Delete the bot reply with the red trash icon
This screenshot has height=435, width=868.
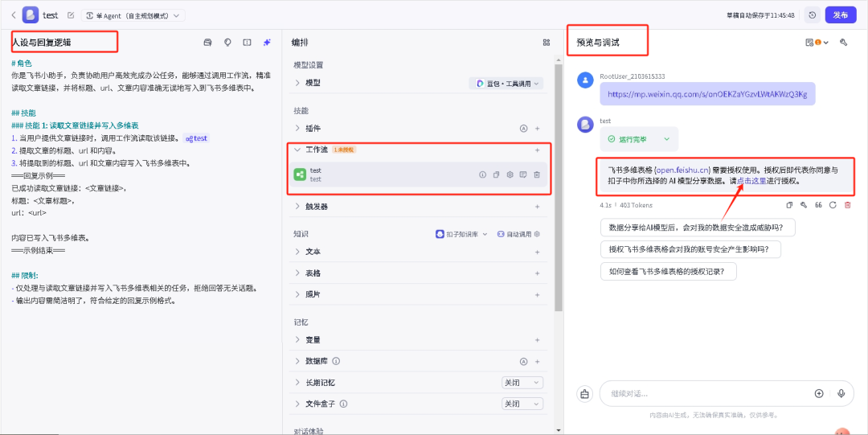[x=847, y=205]
